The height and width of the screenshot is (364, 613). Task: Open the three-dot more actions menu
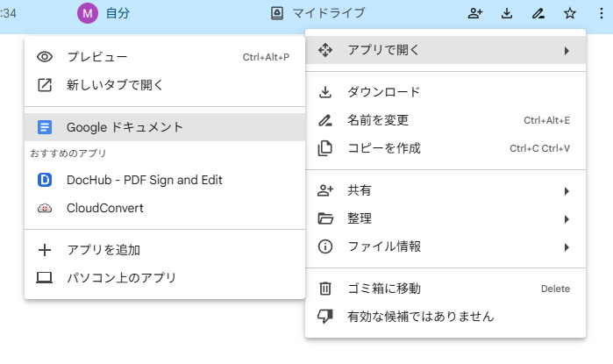(x=602, y=13)
